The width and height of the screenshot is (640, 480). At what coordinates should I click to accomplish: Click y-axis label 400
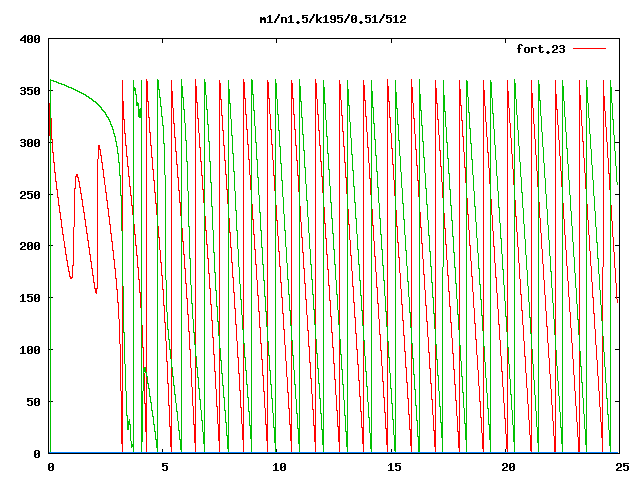[x=30, y=39]
